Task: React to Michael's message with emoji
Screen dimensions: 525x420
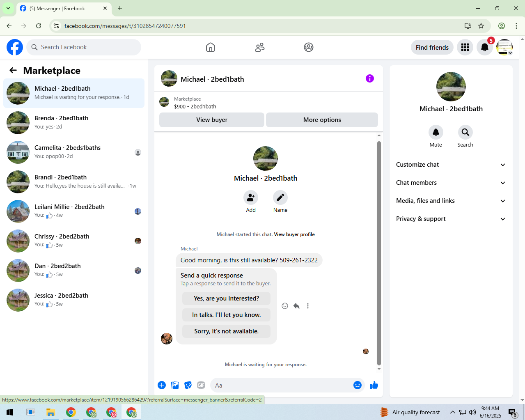Action: [x=285, y=306]
